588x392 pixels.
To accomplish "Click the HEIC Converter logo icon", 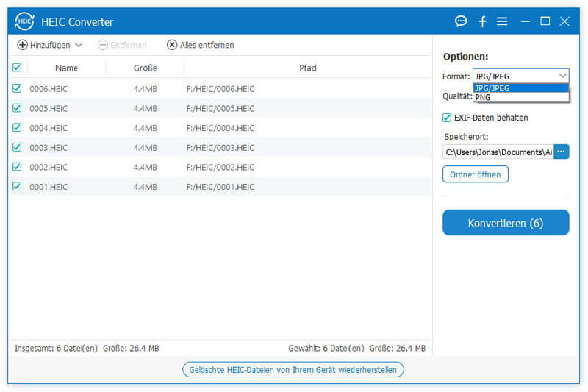I will (25, 21).
